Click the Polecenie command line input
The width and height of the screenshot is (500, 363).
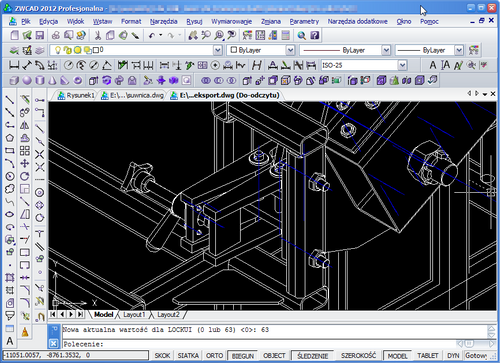258,344
